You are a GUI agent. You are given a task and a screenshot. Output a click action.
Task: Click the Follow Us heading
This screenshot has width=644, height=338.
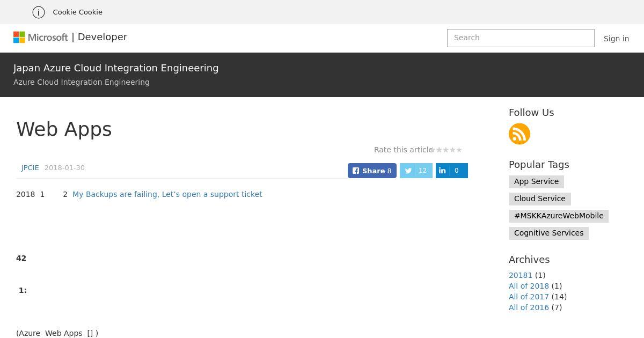pyautogui.click(x=531, y=113)
